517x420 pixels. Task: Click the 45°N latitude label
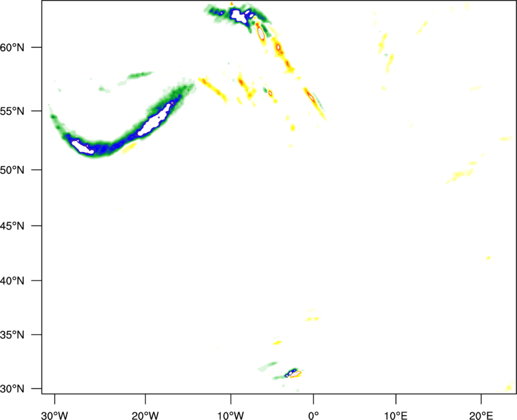pyautogui.click(x=12, y=226)
